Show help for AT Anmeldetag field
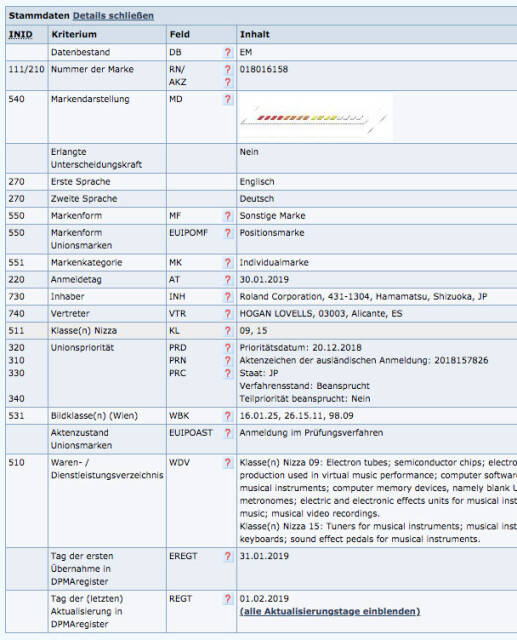This screenshot has height=640, width=517. coord(228,280)
